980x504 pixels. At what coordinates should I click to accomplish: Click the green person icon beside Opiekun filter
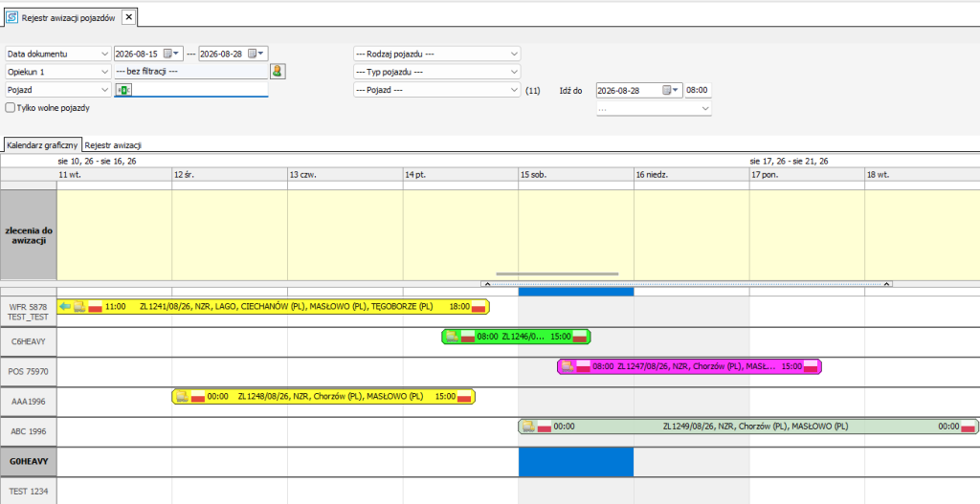click(278, 71)
